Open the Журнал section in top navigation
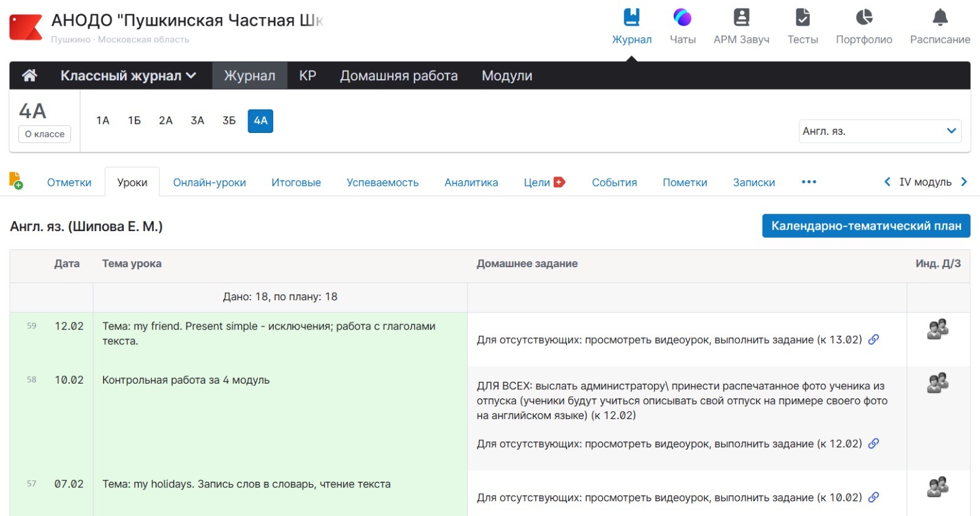This screenshot has height=516, width=980. pyautogui.click(x=631, y=26)
